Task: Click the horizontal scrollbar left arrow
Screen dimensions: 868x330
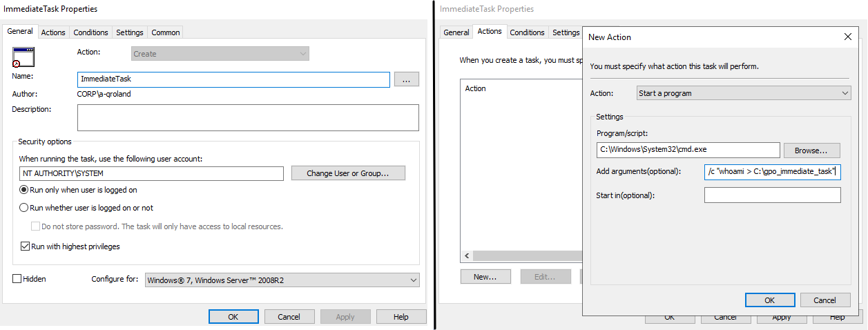Action: pyautogui.click(x=467, y=255)
